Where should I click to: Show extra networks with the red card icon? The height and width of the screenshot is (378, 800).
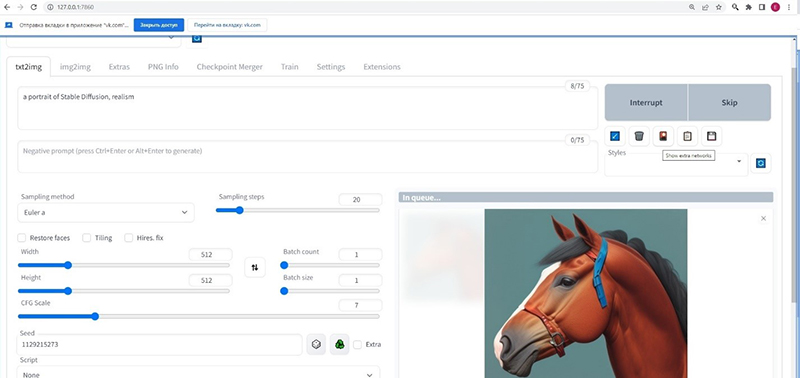[x=663, y=136]
